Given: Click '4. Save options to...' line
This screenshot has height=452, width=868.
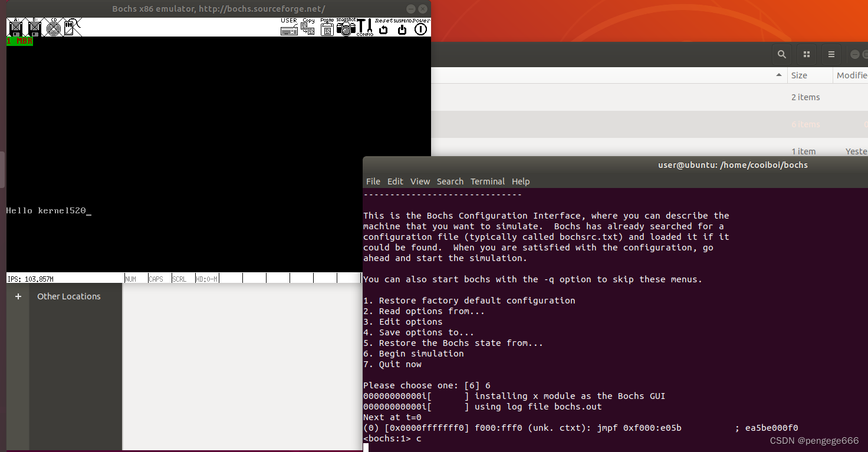Looking at the screenshot, I should tap(419, 332).
